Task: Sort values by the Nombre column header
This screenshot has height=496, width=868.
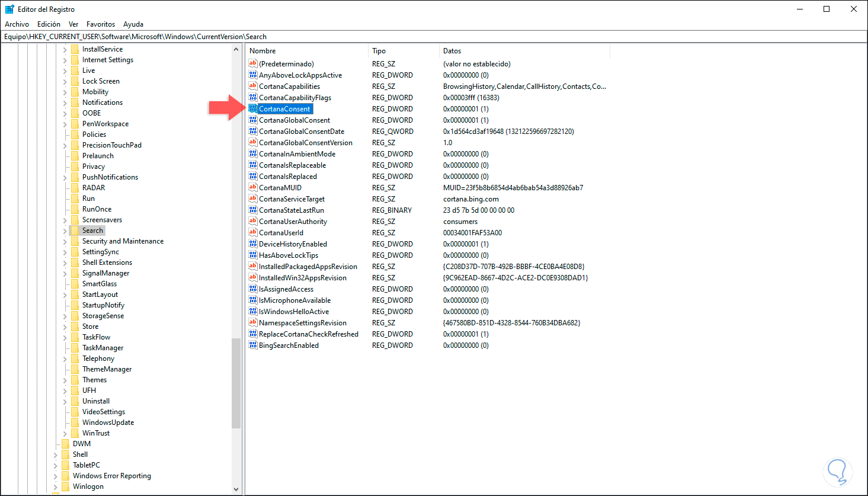Action: pos(307,51)
